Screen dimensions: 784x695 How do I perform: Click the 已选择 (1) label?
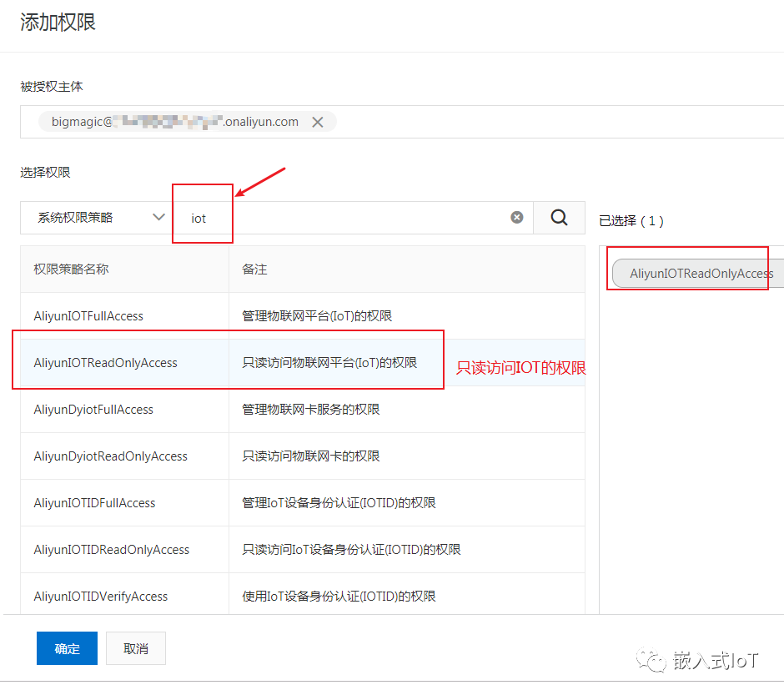pyautogui.click(x=631, y=221)
